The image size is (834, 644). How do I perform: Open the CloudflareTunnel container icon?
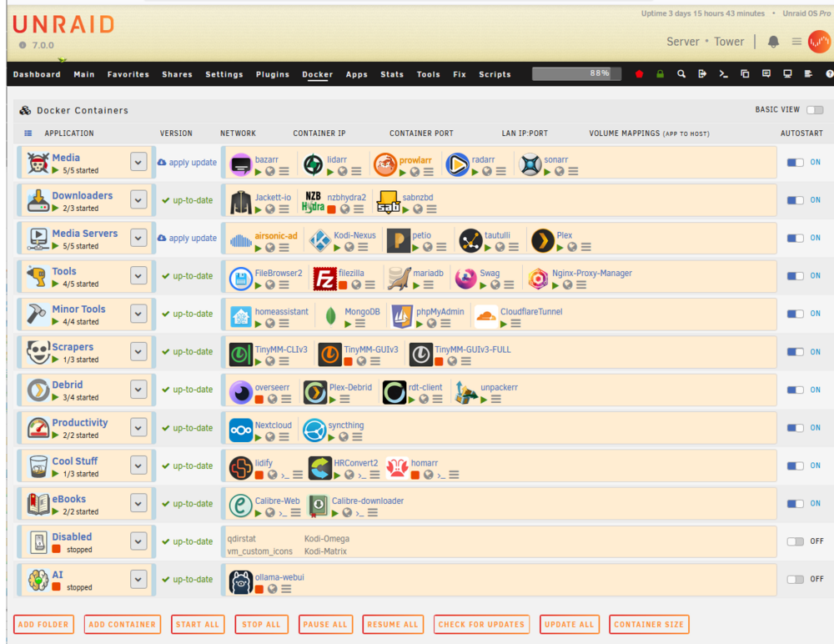(x=485, y=316)
